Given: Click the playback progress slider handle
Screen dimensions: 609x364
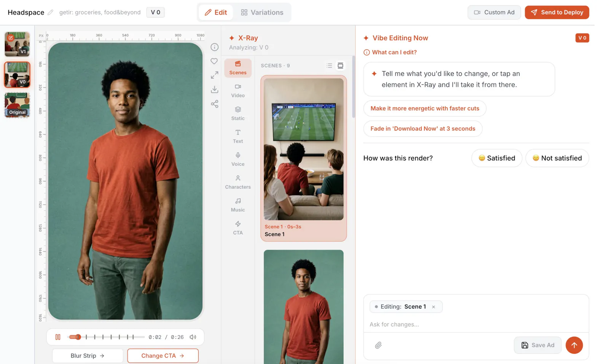Looking at the screenshot, I should 78,337.
